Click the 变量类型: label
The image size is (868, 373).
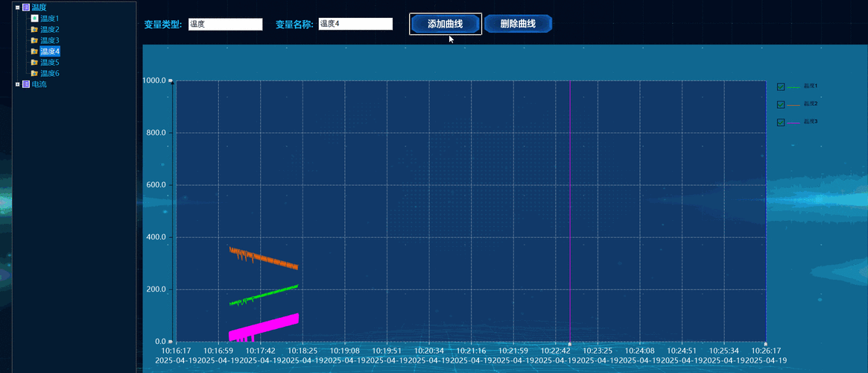pyautogui.click(x=162, y=25)
